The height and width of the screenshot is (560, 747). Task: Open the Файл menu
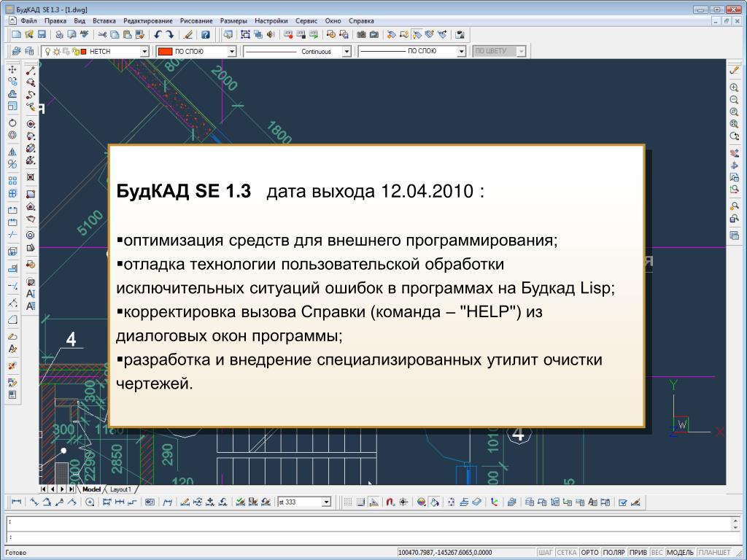tap(28, 21)
